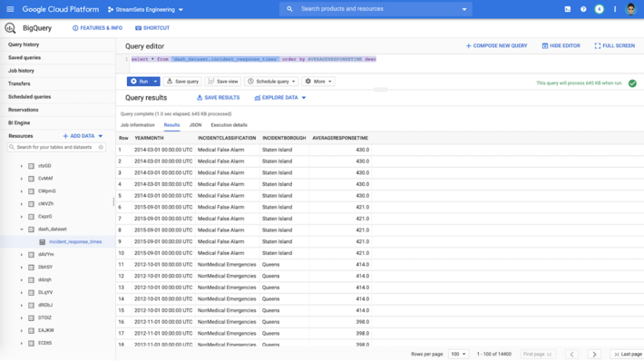644x361 pixels.
Task: Change rows per page dropdown value 100
Action: [458, 354]
